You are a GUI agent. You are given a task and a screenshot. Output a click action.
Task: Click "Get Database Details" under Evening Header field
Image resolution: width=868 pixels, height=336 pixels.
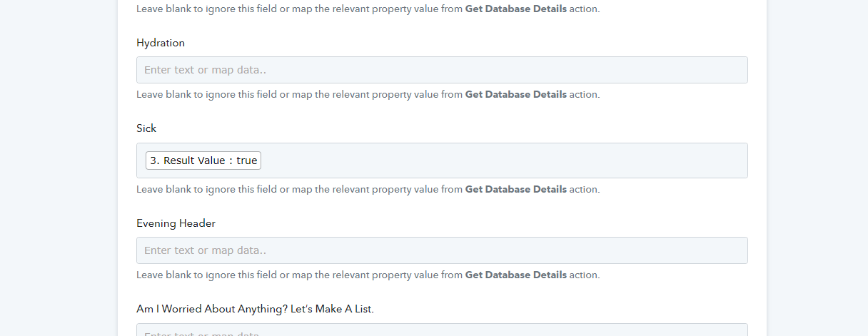[x=515, y=275]
